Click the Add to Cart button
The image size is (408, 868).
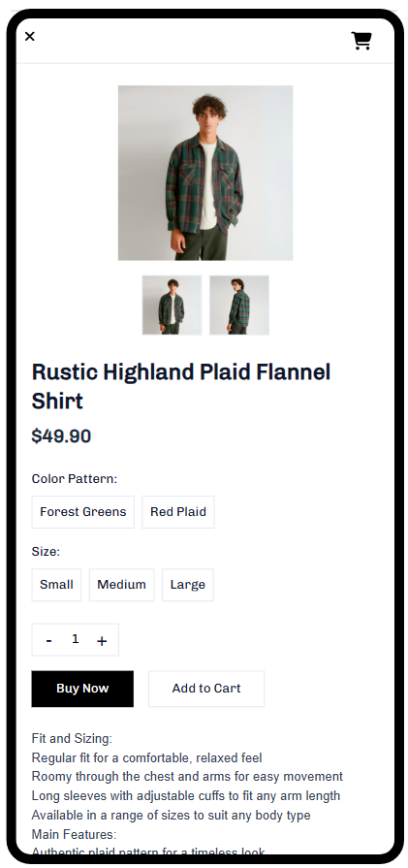click(206, 689)
